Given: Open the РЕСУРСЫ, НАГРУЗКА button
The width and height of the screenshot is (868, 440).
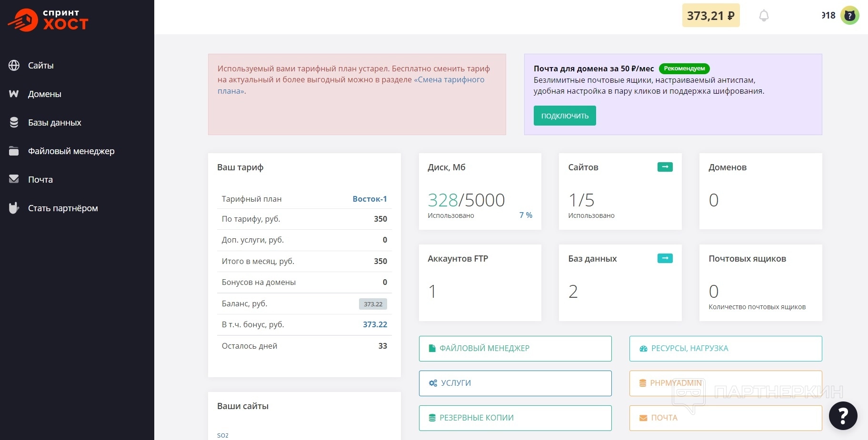Looking at the screenshot, I should click(725, 349).
